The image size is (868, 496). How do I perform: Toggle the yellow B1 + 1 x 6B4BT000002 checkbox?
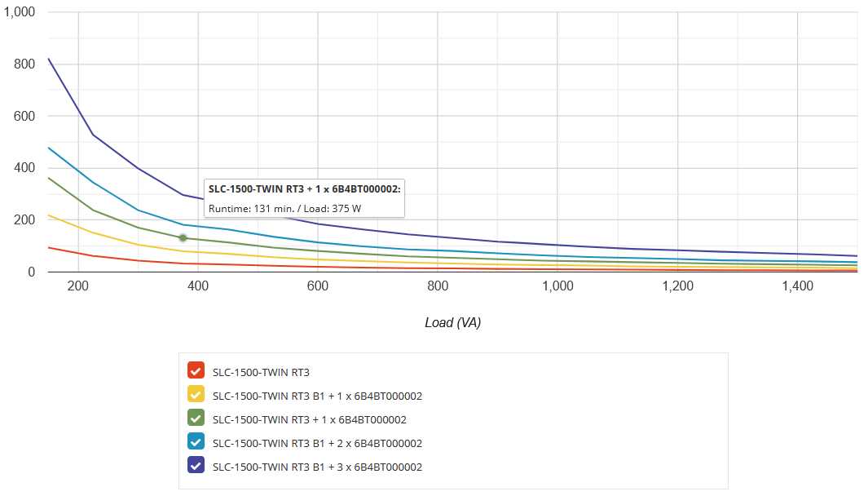click(x=195, y=396)
